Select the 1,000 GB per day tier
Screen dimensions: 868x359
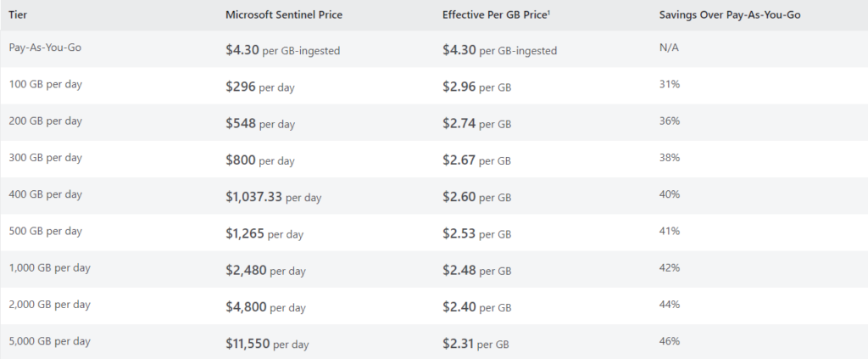50,267
